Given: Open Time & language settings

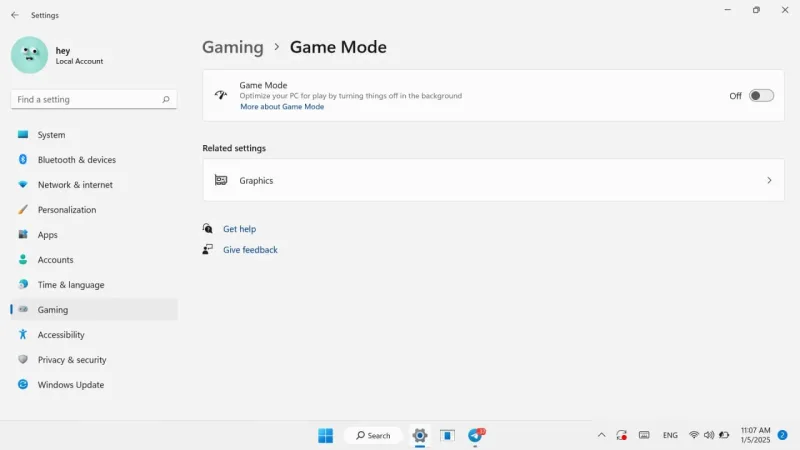Looking at the screenshot, I should tap(94, 285).
